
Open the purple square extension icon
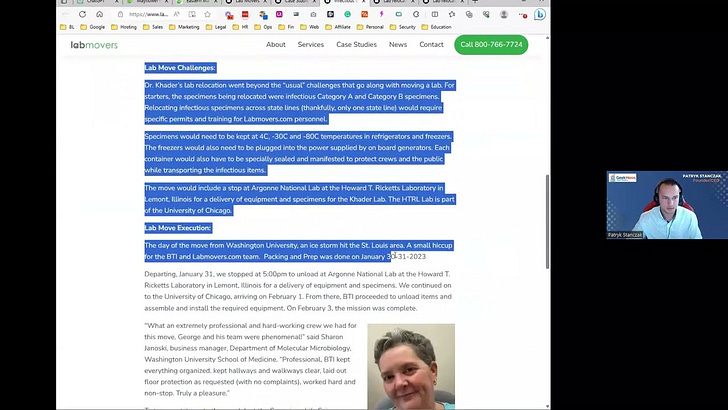pos(279,14)
